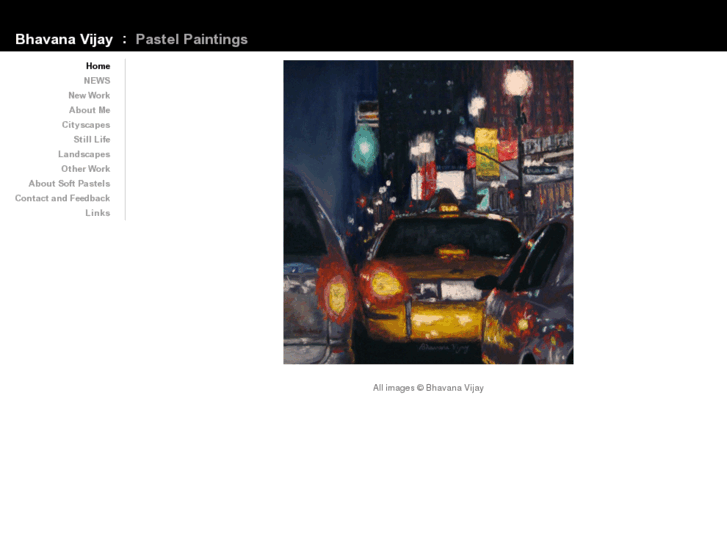727x545 pixels.
Task: Open the Home navigation link
Action: pyautogui.click(x=98, y=66)
